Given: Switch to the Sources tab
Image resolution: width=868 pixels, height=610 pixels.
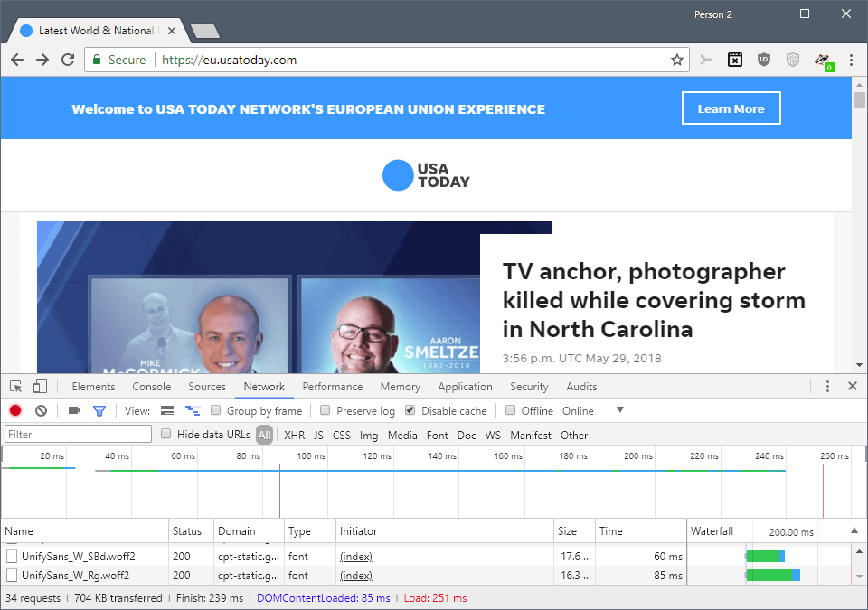Looking at the screenshot, I should click(x=206, y=387).
